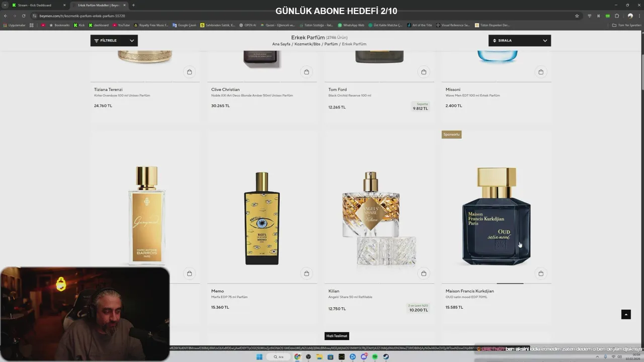Viewport: 644px width, 362px height.
Task: Open Discord from the taskbar
Action: (x=364, y=357)
